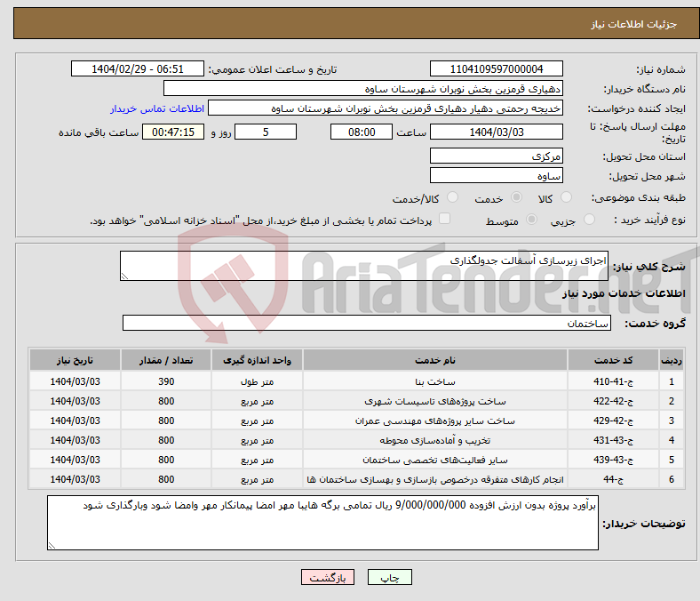Click the چاپ print button
700x601 pixels.
(x=390, y=577)
